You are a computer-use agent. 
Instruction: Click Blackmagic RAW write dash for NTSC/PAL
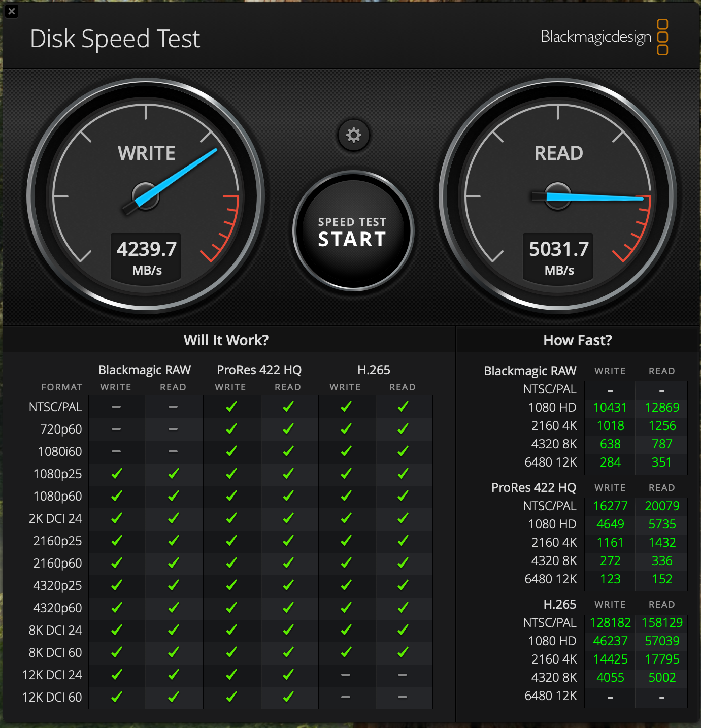(116, 407)
